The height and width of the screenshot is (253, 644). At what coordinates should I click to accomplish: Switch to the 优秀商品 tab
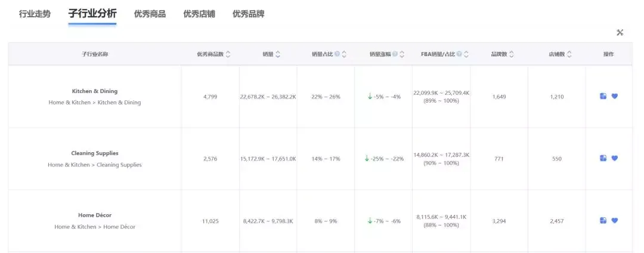click(150, 14)
